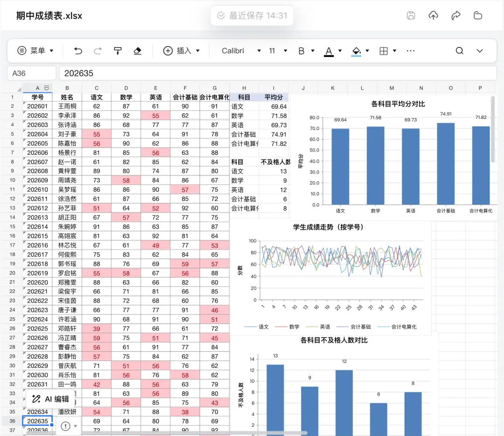504x436 pixels.
Task: Open the more options ellipsis
Action: click(411, 51)
